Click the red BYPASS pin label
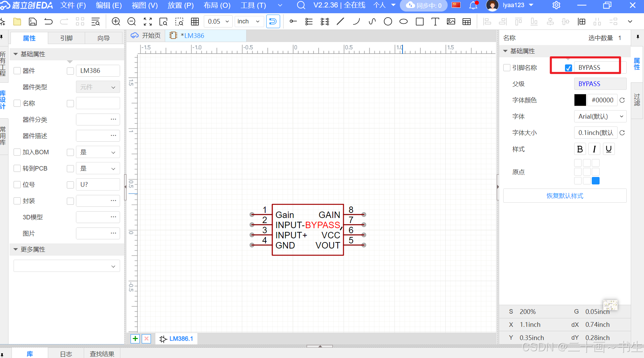The width and height of the screenshot is (644, 358). coord(323,225)
